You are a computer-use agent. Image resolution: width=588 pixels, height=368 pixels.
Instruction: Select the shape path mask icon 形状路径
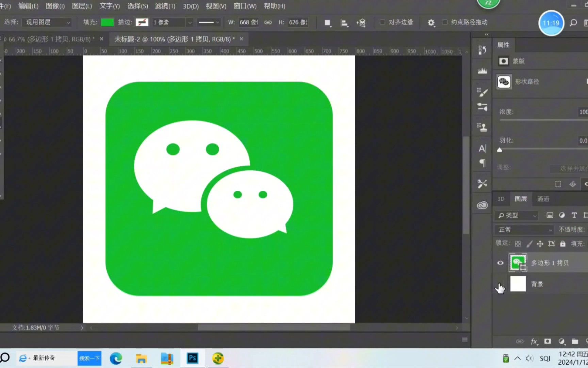(x=504, y=82)
